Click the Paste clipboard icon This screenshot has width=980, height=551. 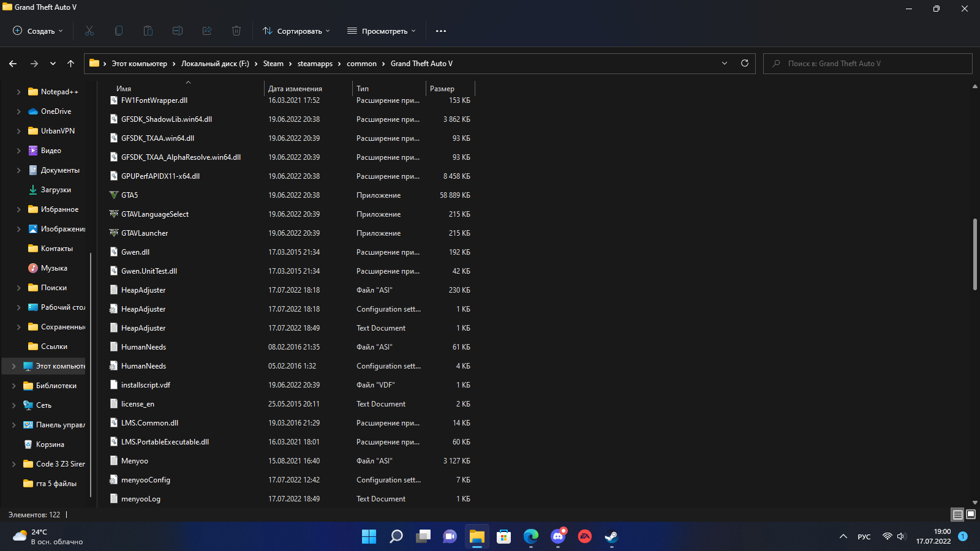coord(148,31)
